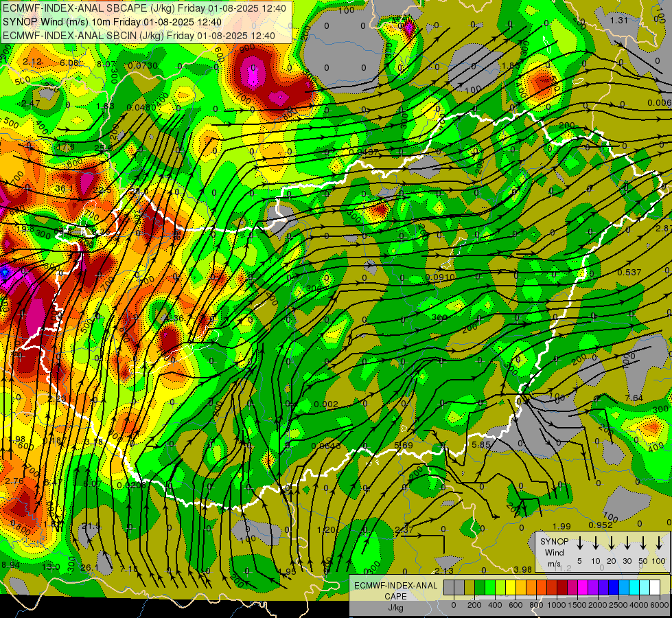Image resolution: width=672 pixels, height=618 pixels.
Task: Click the 7.18 value on the map
Action: [x=128, y=569]
